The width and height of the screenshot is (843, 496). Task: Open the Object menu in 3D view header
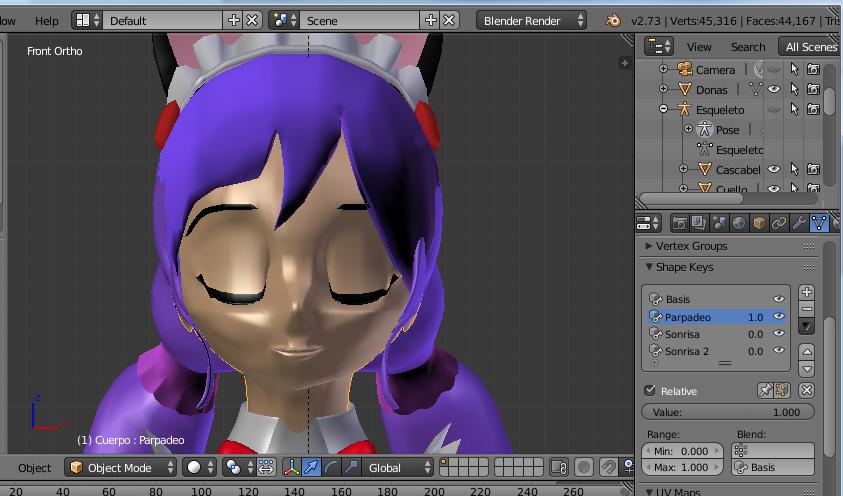point(34,468)
